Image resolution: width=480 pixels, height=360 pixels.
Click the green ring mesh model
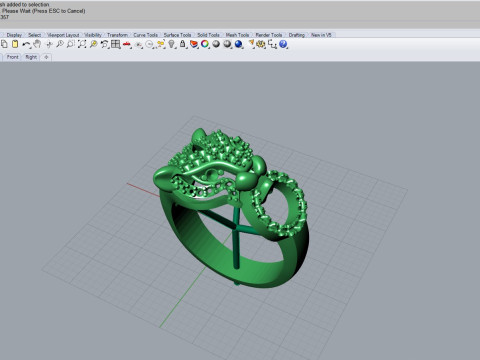tap(230, 208)
